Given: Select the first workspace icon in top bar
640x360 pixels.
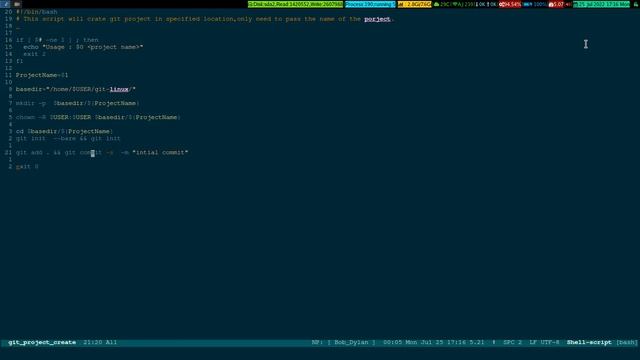Looking at the screenshot, I should 5,4.
